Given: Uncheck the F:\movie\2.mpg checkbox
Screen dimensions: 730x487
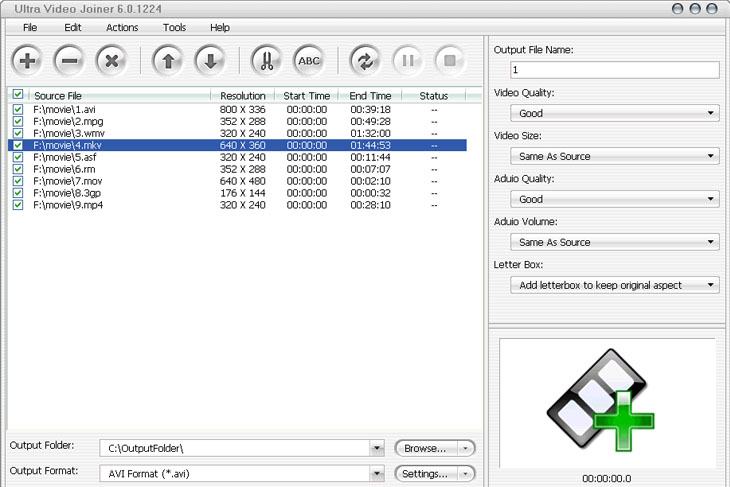Looking at the screenshot, I should click(18, 122).
